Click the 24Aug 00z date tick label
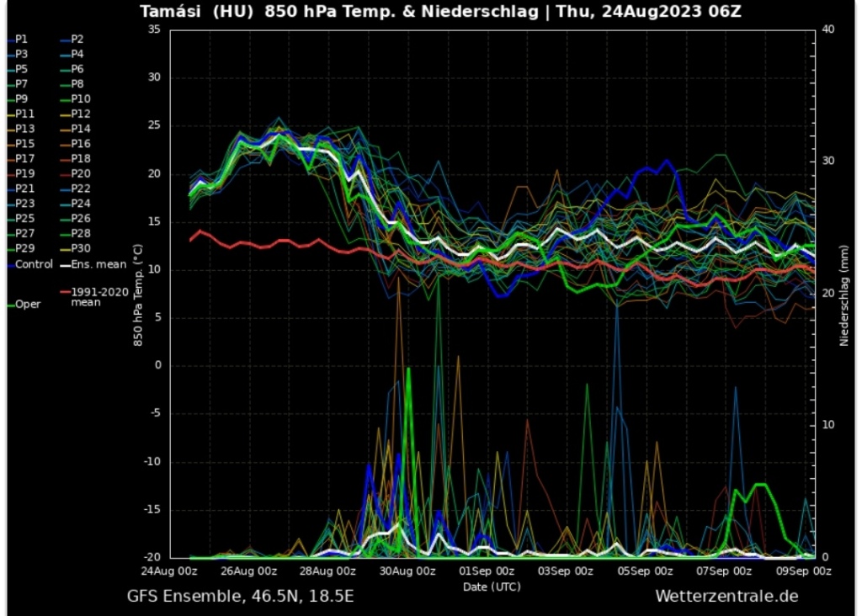 tap(170, 571)
